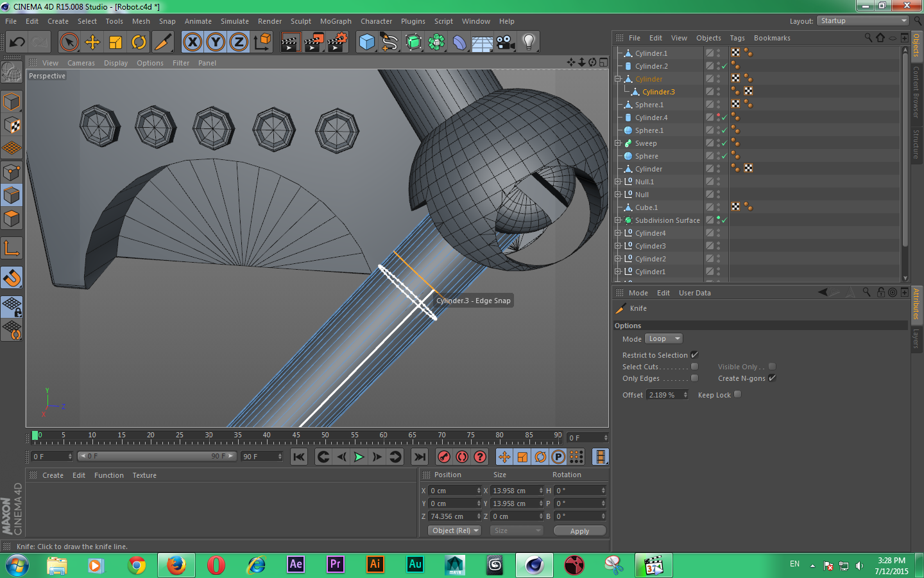Play the animation forward
The image size is (924, 578).
coord(359,457)
